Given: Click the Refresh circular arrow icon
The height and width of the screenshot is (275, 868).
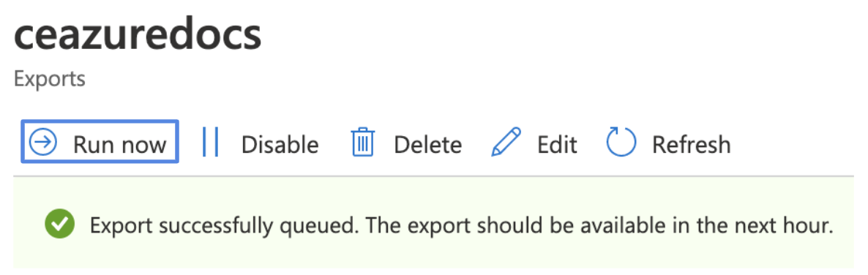Looking at the screenshot, I should pos(621,142).
